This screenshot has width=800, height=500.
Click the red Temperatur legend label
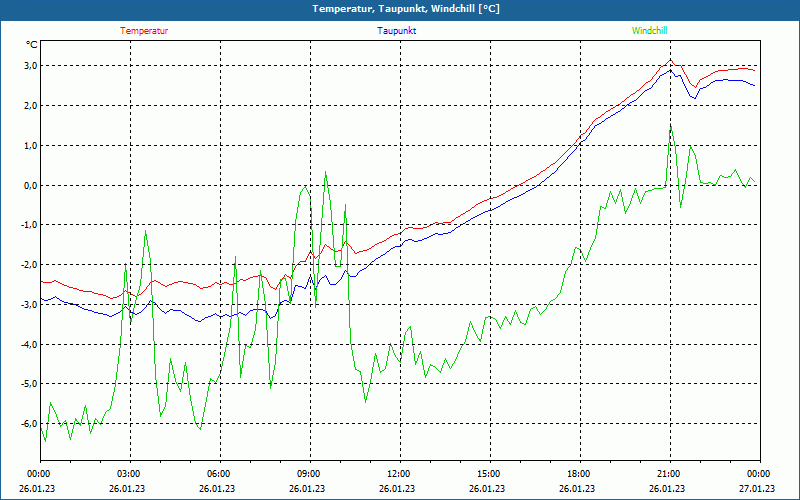click(x=144, y=31)
